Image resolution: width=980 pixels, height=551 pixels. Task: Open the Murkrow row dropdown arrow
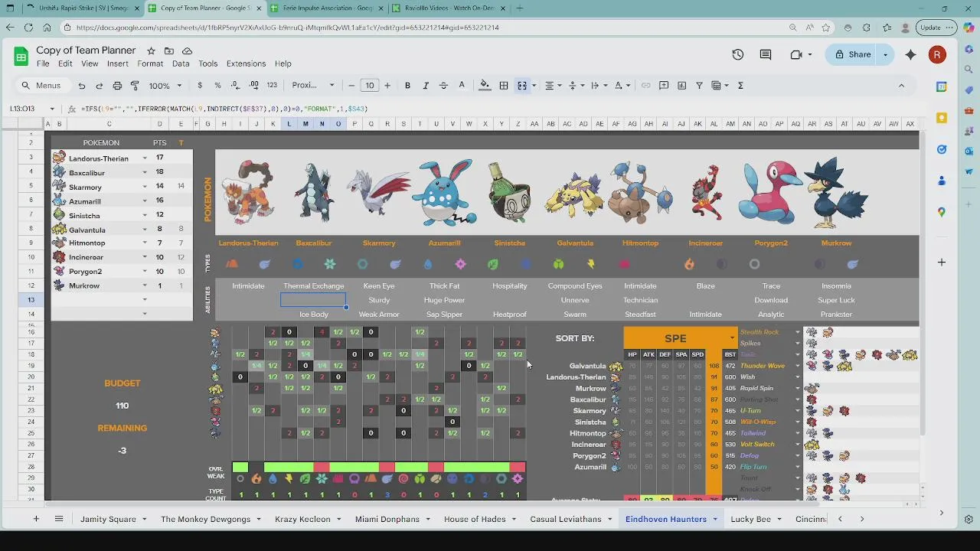click(x=145, y=285)
